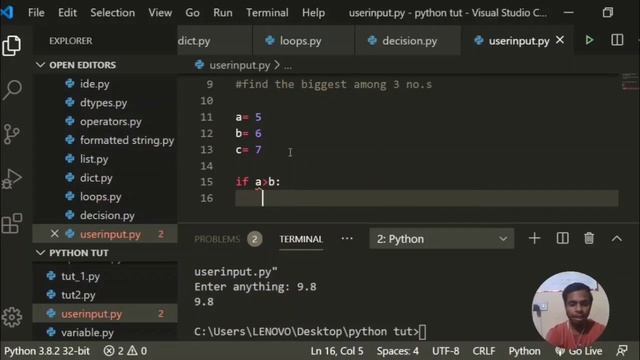Click the editor minimap overview
The image size is (640, 360).
629,82
